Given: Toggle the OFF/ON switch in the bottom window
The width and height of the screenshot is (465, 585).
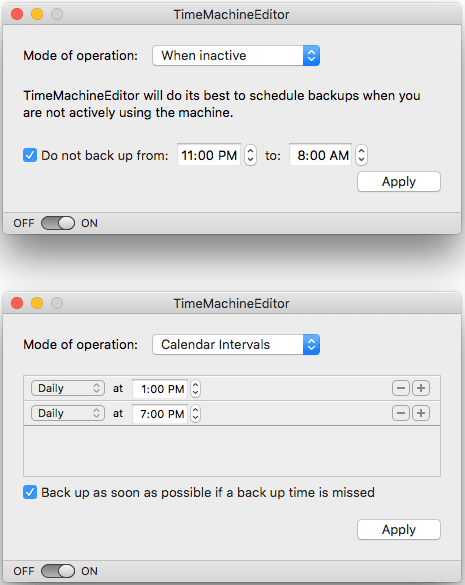Looking at the screenshot, I should point(58,571).
